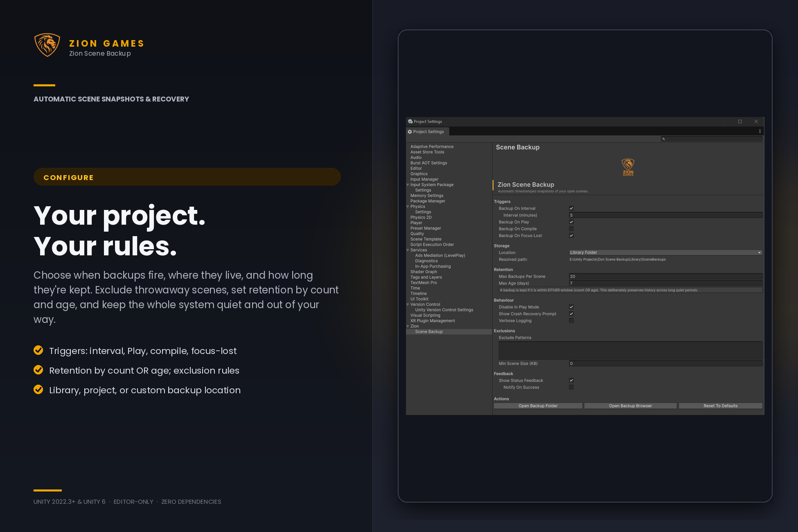Click the search magnifier icon

pos(664,139)
